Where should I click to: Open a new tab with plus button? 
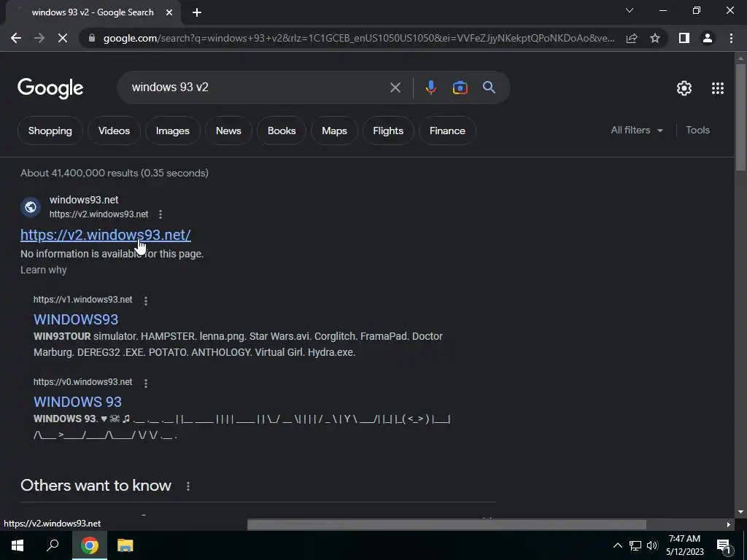197,12
